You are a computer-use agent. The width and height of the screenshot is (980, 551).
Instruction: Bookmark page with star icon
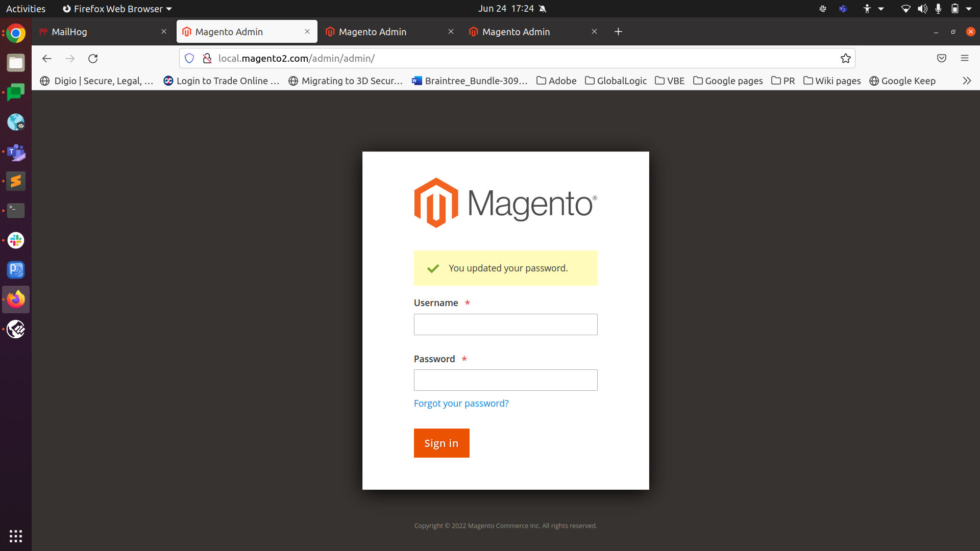(x=845, y=59)
